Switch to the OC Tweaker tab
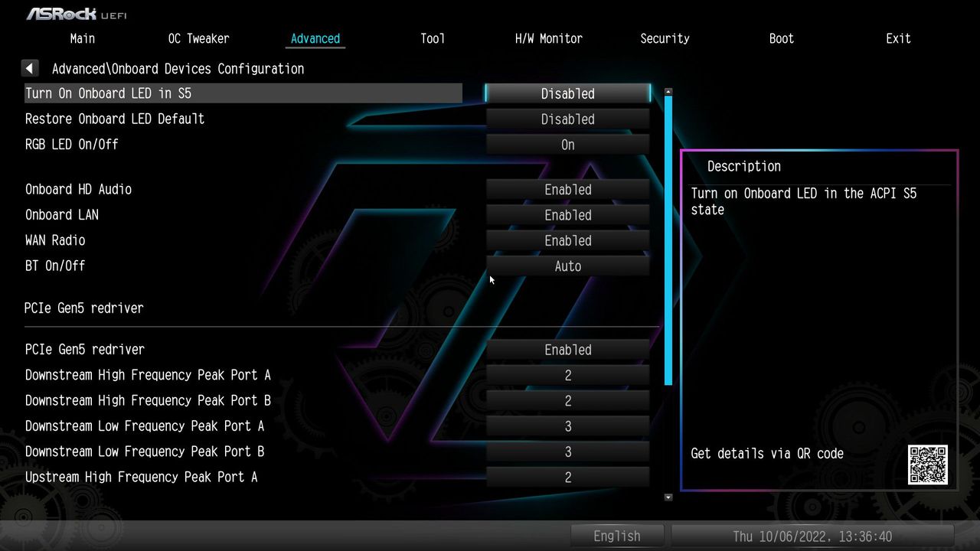The width and height of the screenshot is (980, 551). (x=198, y=38)
